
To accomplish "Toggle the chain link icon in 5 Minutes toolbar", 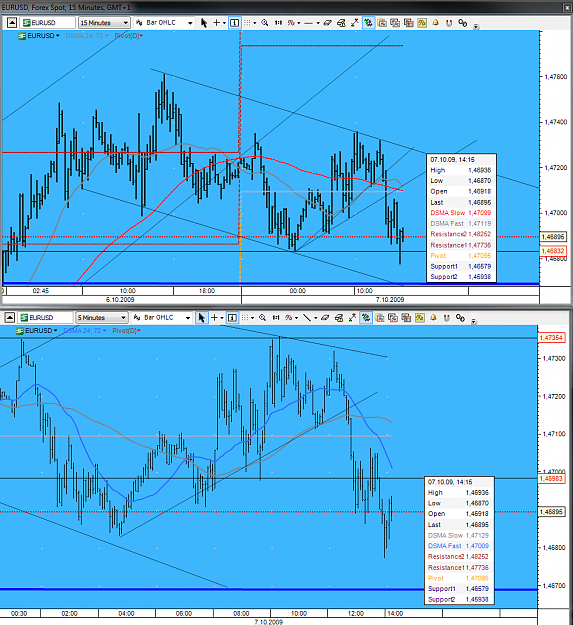I will [460, 318].
